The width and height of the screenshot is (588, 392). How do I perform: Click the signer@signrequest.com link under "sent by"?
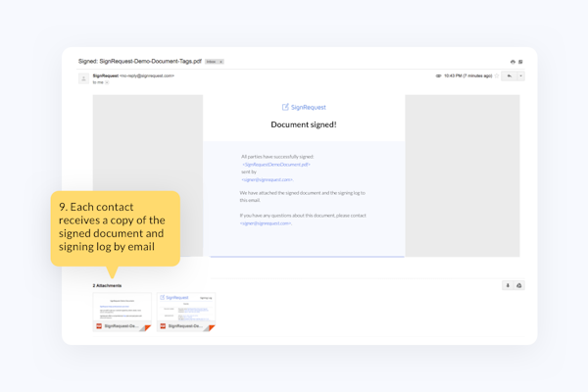click(x=267, y=179)
